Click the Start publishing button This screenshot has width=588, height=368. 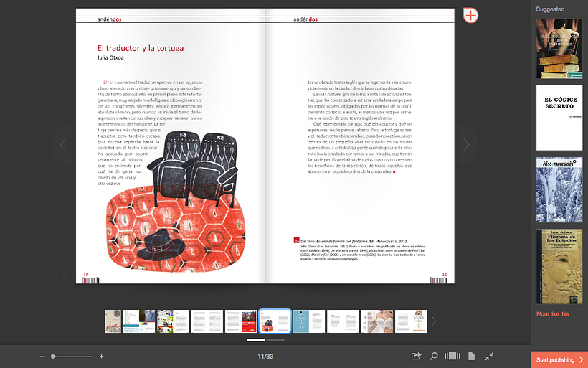(x=559, y=359)
